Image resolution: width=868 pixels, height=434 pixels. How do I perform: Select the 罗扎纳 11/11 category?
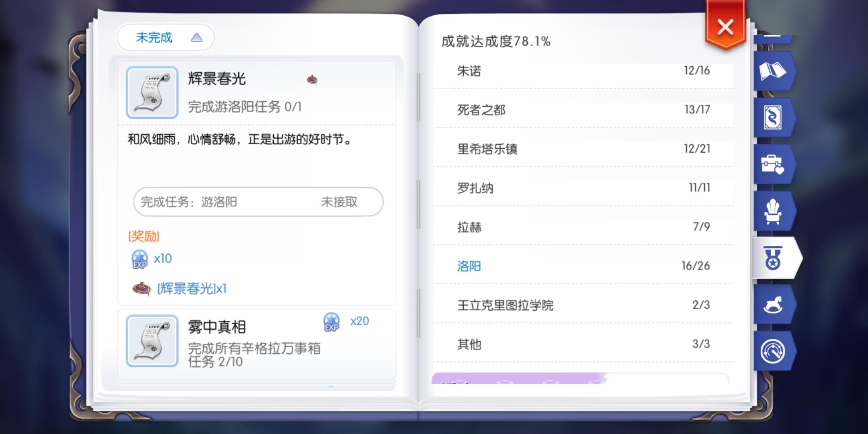(x=583, y=188)
